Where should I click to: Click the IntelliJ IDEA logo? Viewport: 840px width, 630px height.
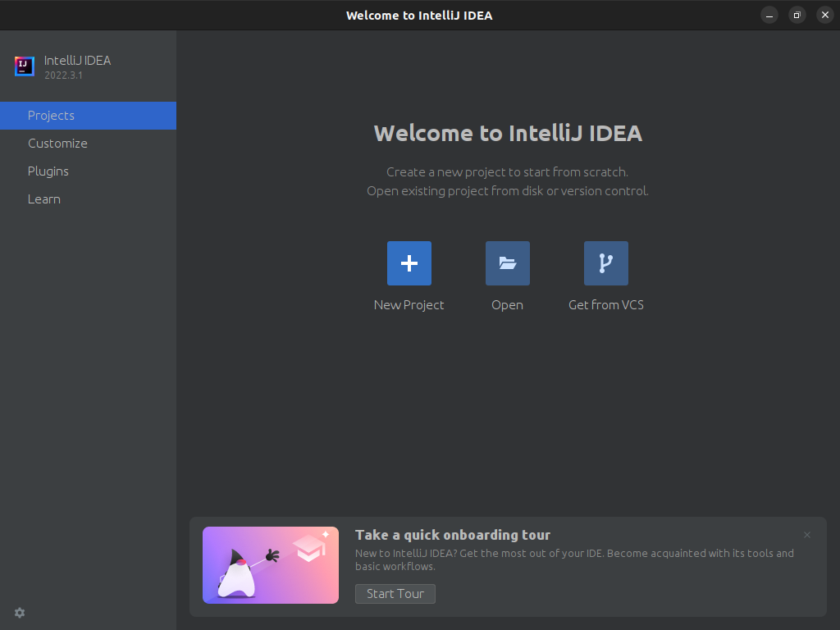click(x=24, y=66)
